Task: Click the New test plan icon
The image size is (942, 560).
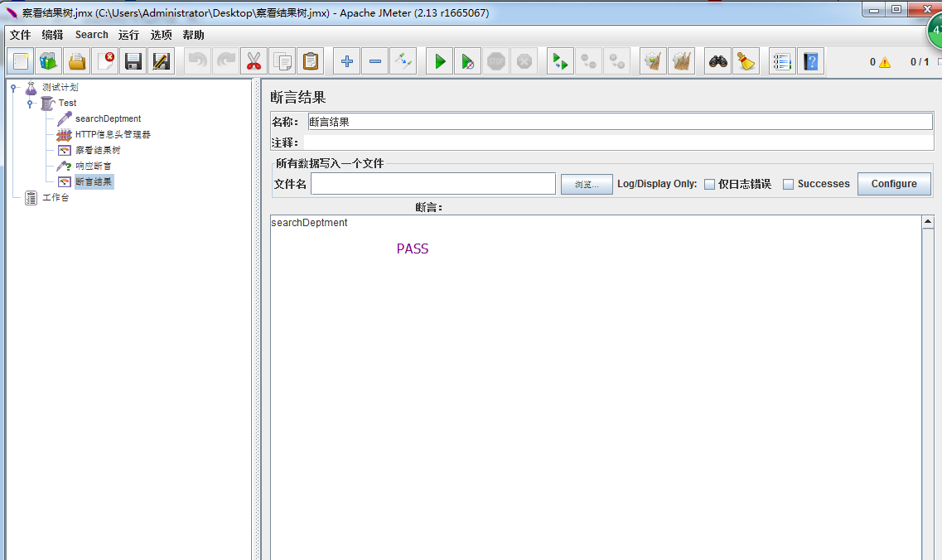Action: click(21, 61)
